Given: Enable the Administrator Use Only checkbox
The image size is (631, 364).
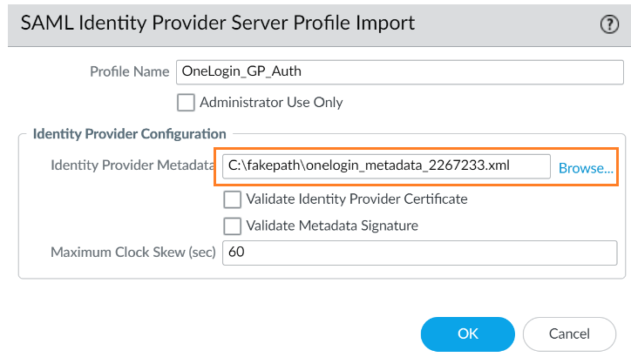Looking at the screenshot, I should [186, 103].
